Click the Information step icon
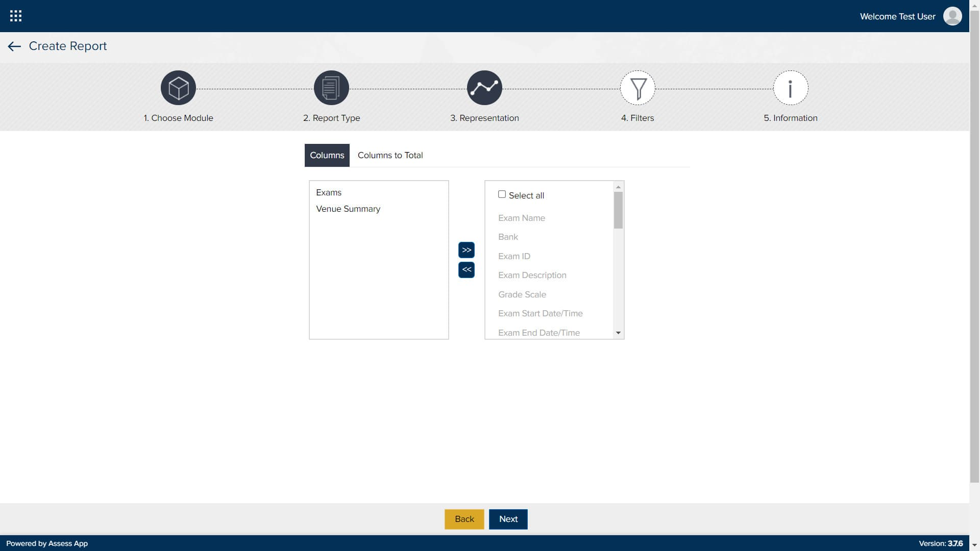The height and width of the screenshot is (551, 980). [x=790, y=88]
